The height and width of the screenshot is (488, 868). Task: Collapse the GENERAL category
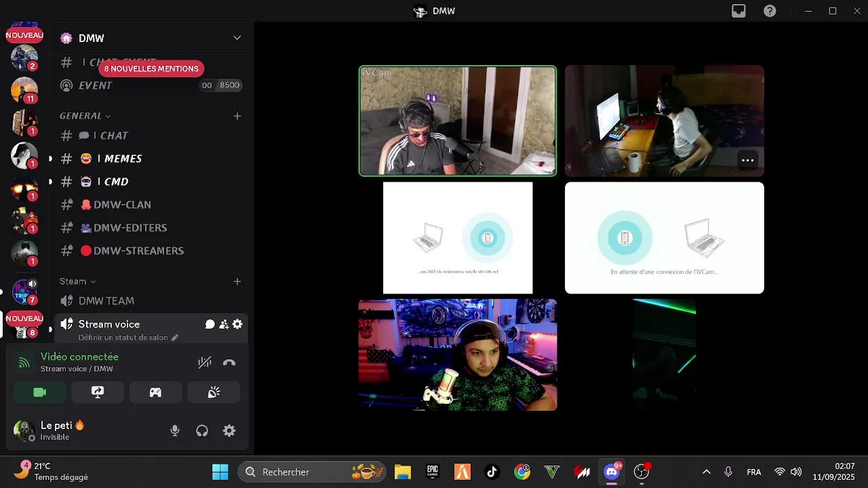coord(85,116)
